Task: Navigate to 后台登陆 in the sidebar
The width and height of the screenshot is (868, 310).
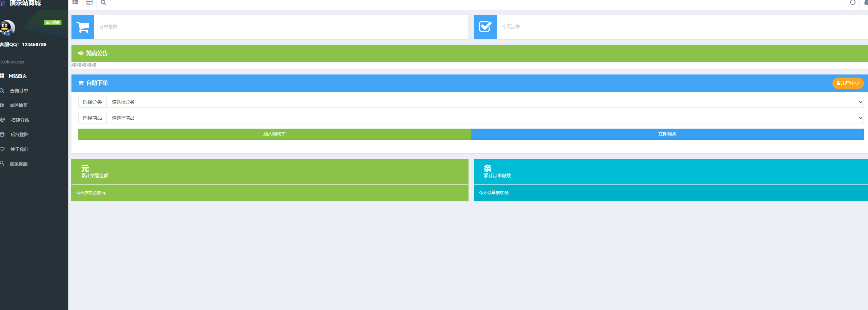Action: click(19, 135)
